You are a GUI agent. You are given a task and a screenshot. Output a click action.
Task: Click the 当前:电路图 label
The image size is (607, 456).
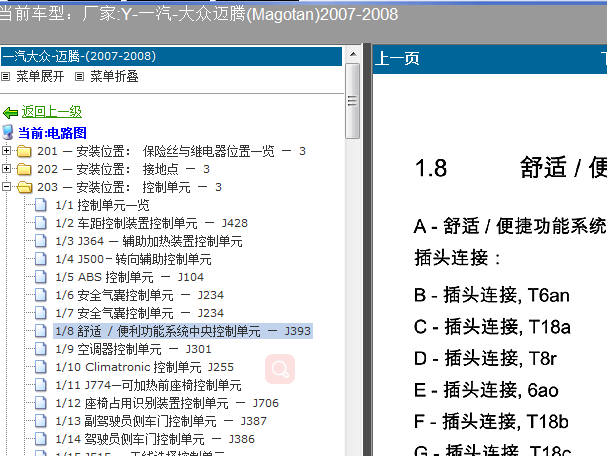(x=52, y=133)
